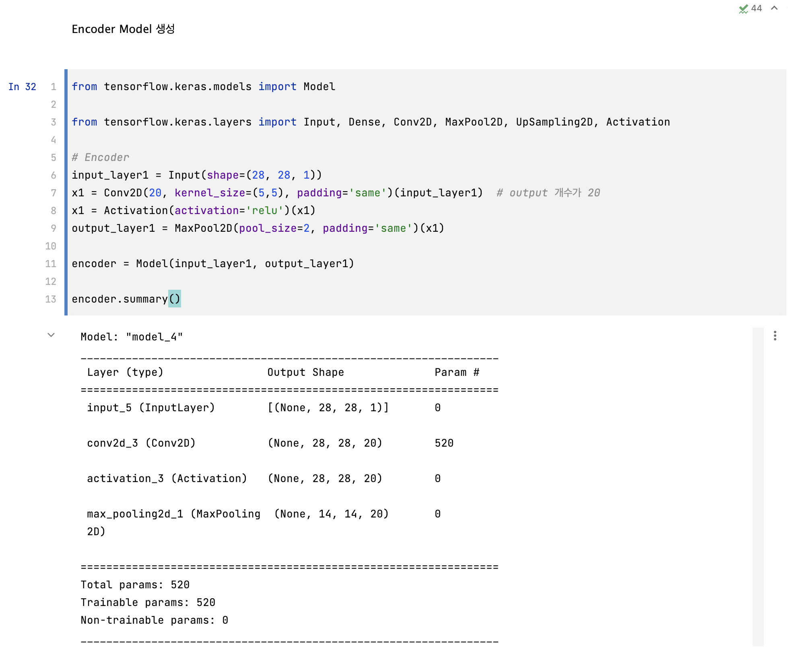The height and width of the screenshot is (672, 788).
Task: Click the output vertical scrollbar
Action: (758, 486)
